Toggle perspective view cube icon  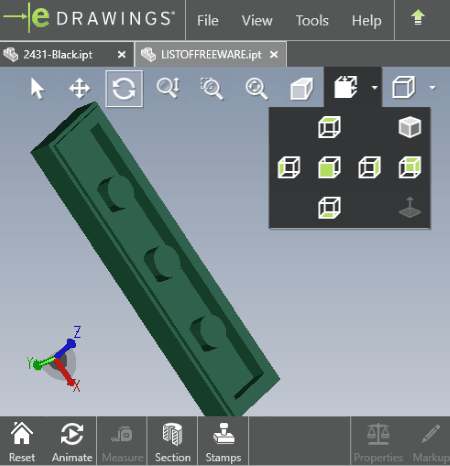pyautogui.click(x=301, y=89)
